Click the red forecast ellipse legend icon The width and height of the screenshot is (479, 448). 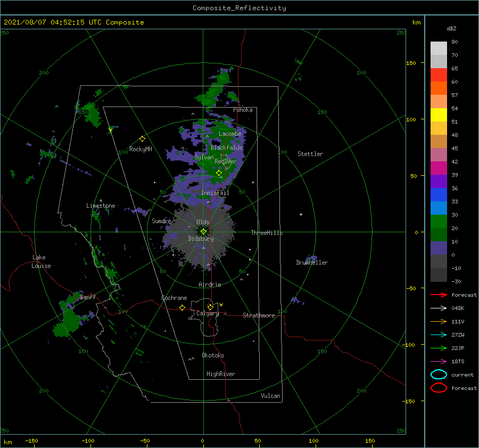point(439,388)
